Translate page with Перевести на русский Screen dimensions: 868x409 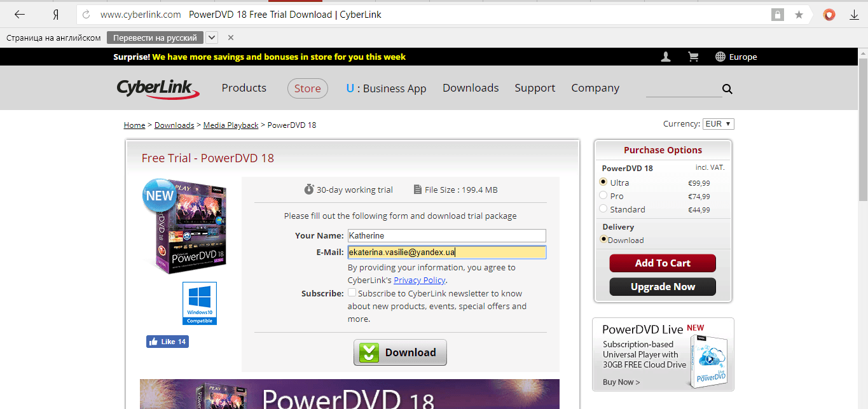tap(155, 38)
